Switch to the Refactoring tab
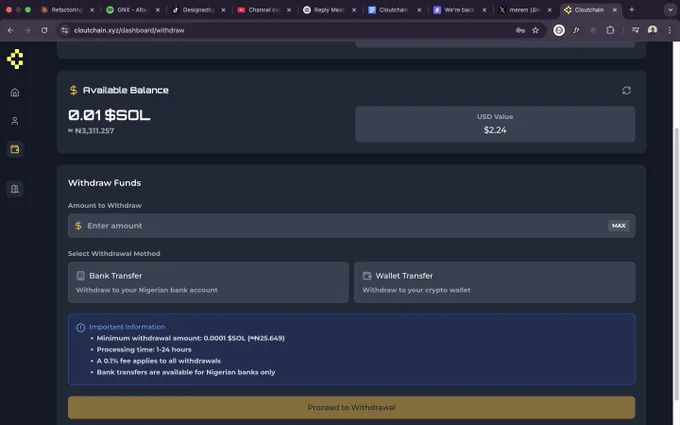The height and width of the screenshot is (425, 680). coord(67,10)
